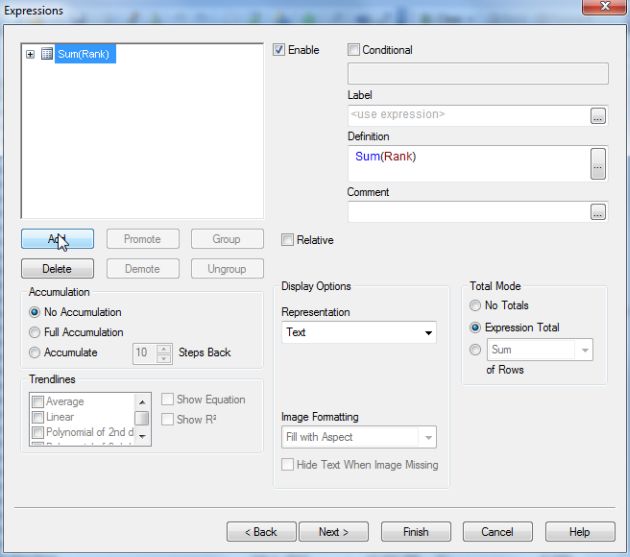Image resolution: width=630 pixels, height=557 pixels.
Task: Toggle the Show Equation checkbox
Action: click(167, 399)
